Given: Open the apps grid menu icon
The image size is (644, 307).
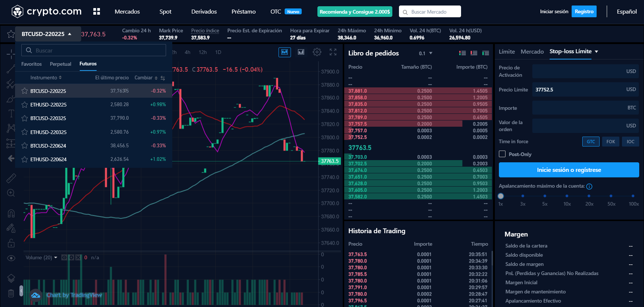Looking at the screenshot, I should point(97,12).
